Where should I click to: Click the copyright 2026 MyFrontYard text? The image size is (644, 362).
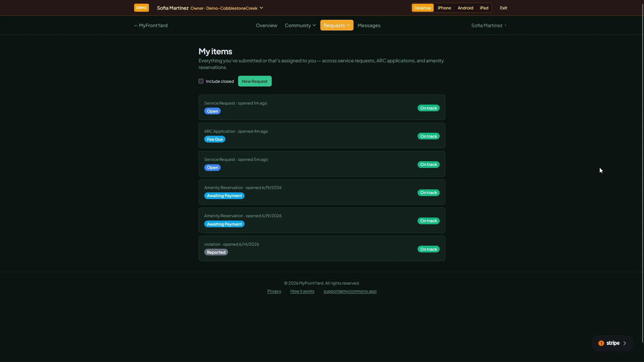coord(322,283)
